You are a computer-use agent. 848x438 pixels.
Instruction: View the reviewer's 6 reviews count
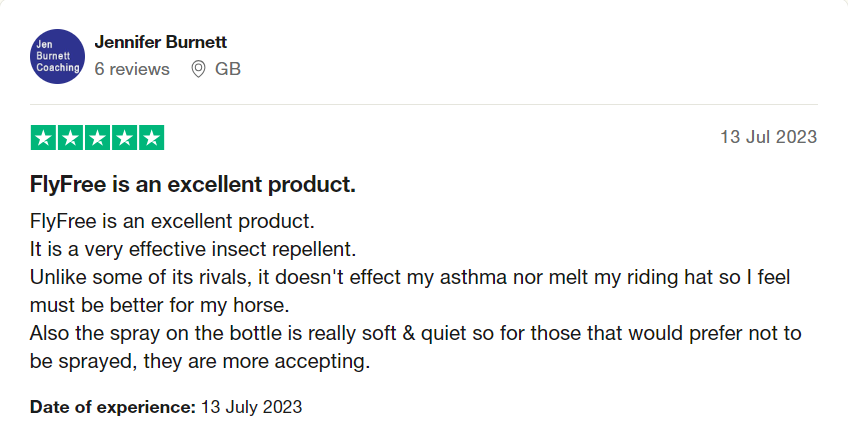click(x=132, y=69)
